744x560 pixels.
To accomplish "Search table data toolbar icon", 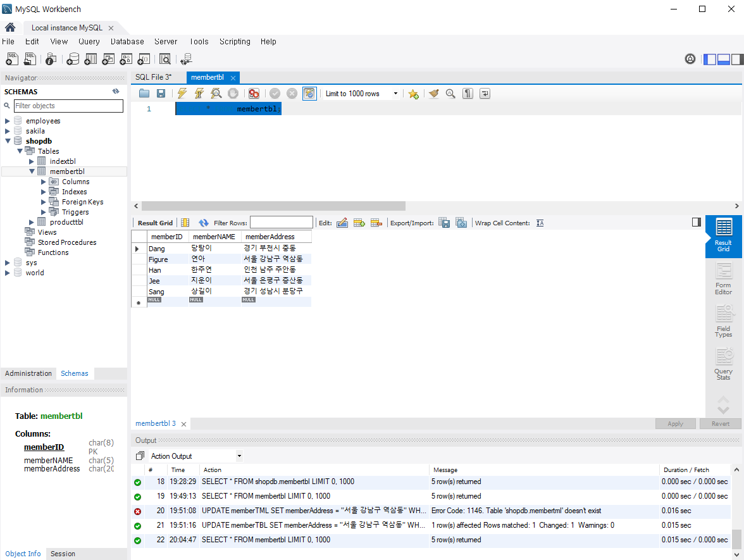I will coord(164,59).
